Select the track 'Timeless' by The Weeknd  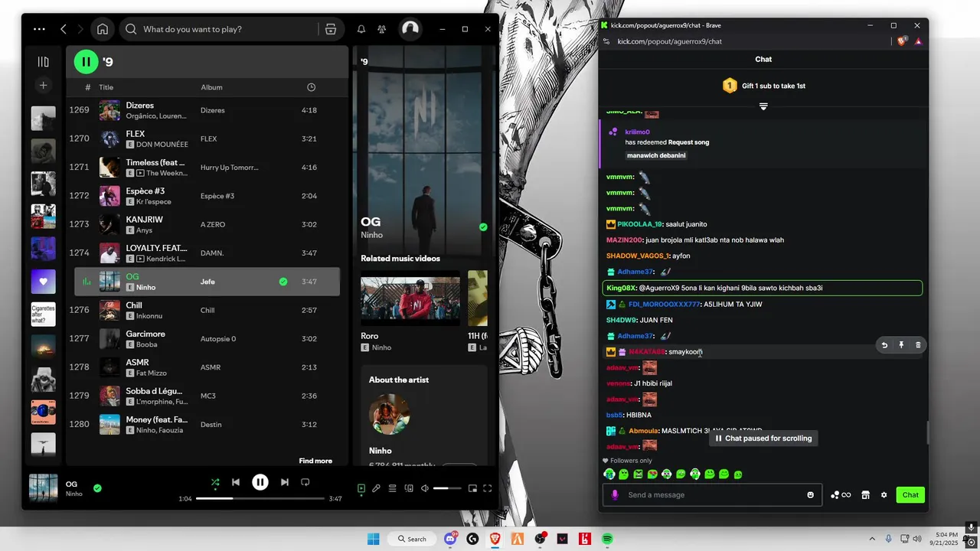(207, 167)
